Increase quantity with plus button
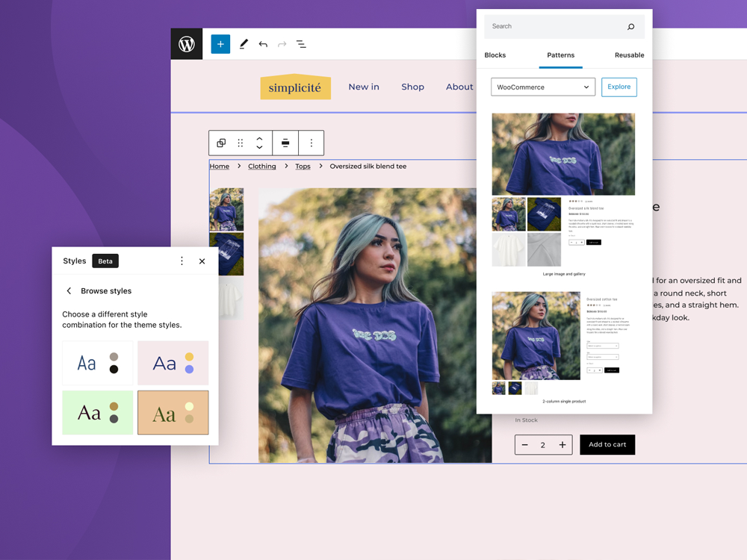Image resolution: width=747 pixels, height=560 pixels. coord(562,445)
